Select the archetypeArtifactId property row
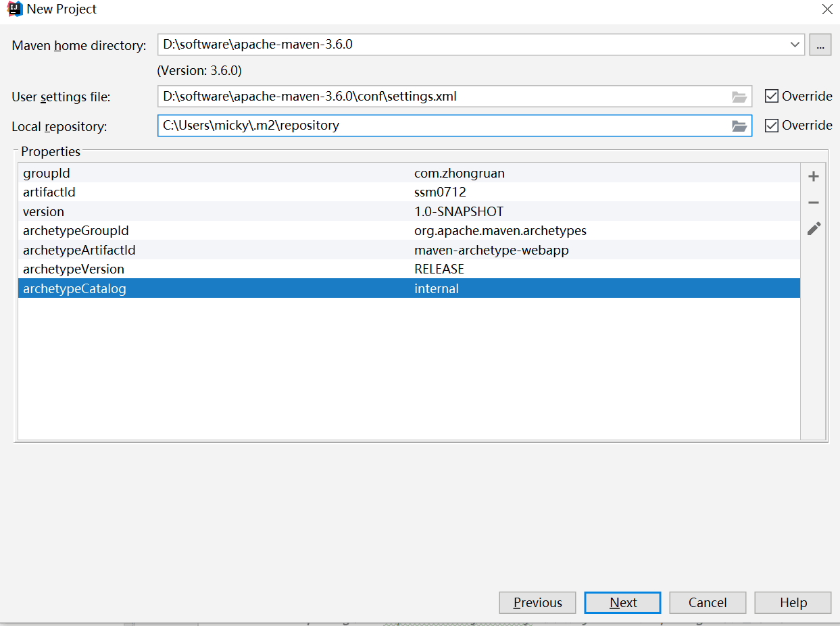 pos(409,250)
